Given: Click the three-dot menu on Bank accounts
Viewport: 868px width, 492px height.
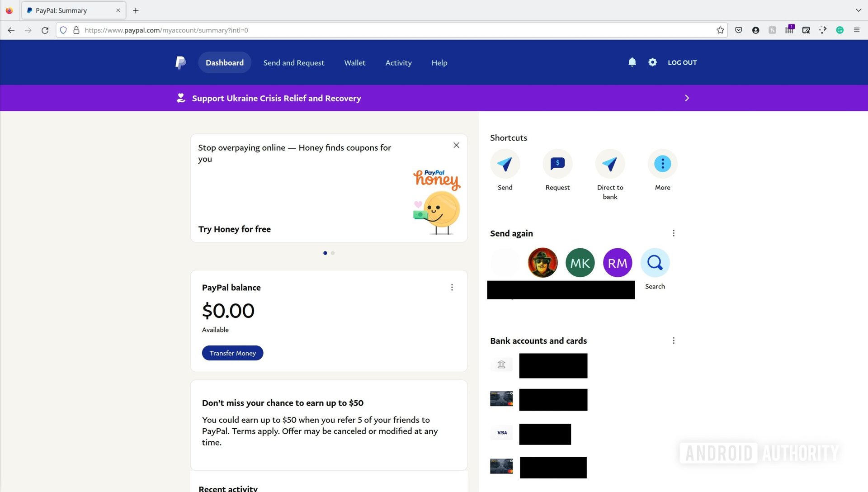Looking at the screenshot, I should coord(673,341).
